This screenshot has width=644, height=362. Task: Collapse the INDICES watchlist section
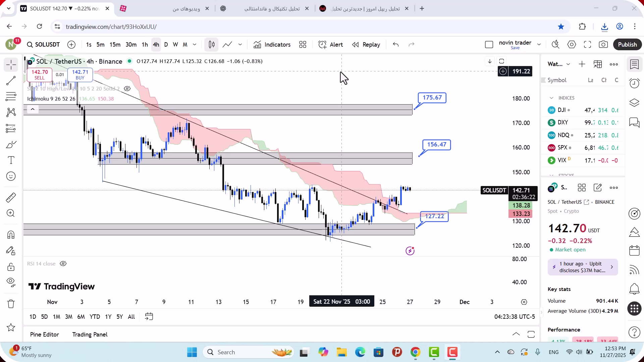[551, 98]
